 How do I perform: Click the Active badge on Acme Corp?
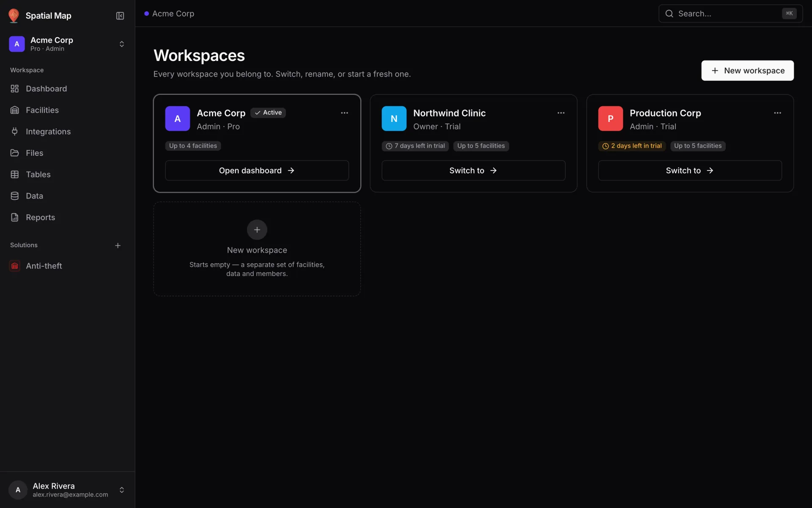pos(268,113)
